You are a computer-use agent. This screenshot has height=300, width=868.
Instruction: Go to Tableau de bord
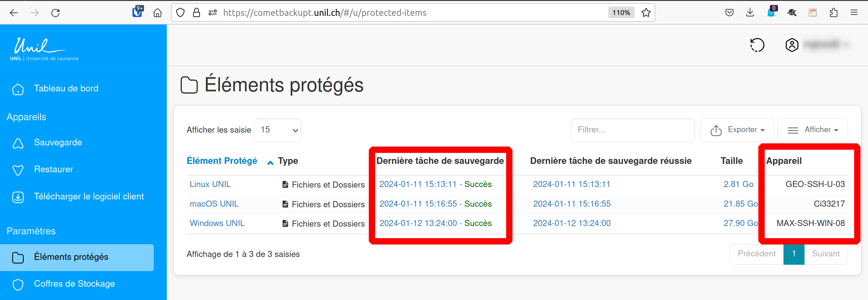pos(66,88)
